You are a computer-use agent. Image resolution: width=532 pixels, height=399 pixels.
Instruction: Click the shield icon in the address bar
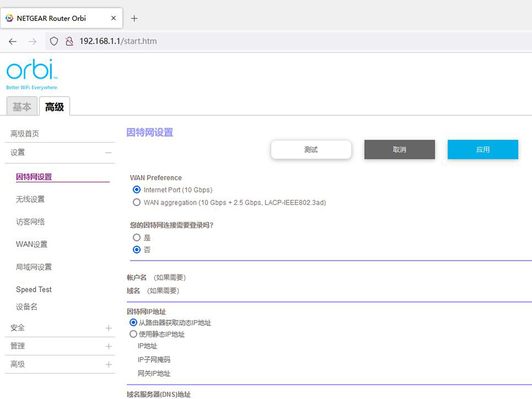tap(54, 41)
